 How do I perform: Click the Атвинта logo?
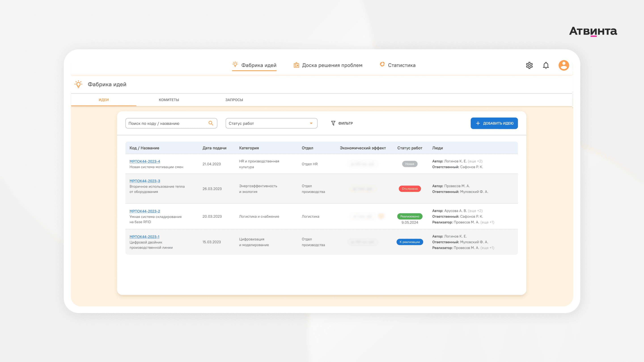pos(593,32)
